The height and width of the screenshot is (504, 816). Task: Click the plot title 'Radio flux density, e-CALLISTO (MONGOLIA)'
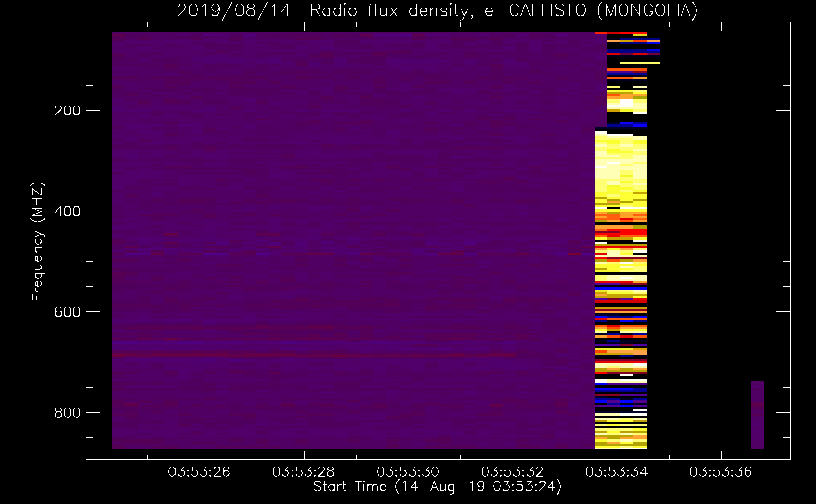pyautogui.click(x=503, y=10)
